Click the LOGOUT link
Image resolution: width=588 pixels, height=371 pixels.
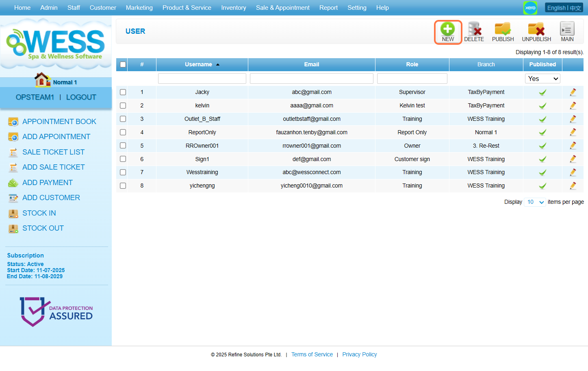pyautogui.click(x=81, y=97)
